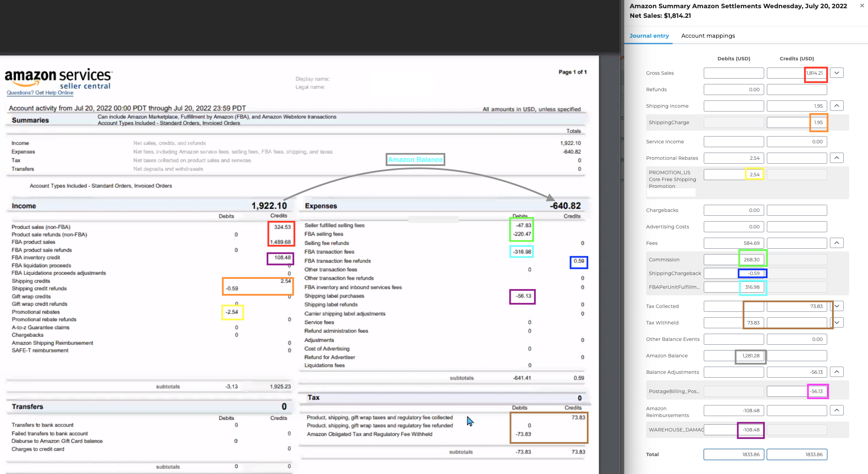The height and width of the screenshot is (474, 868).
Task: Click the Chargebacks debits field
Action: (x=734, y=210)
